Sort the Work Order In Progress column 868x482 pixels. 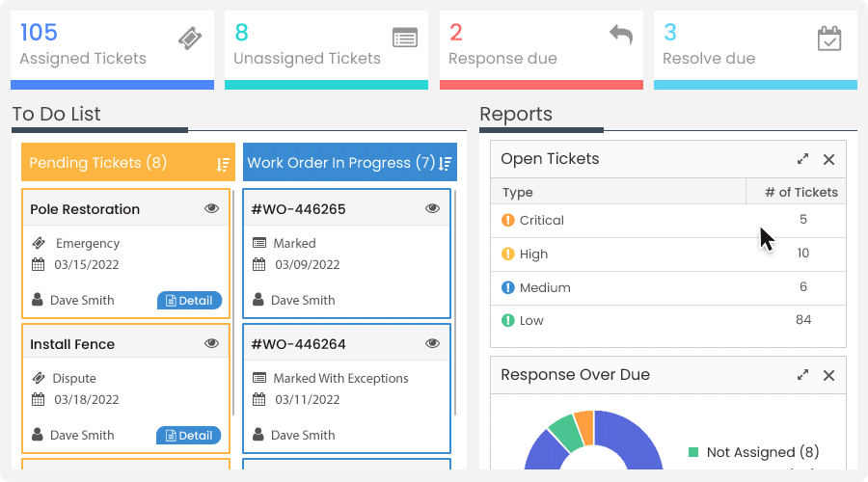446,164
